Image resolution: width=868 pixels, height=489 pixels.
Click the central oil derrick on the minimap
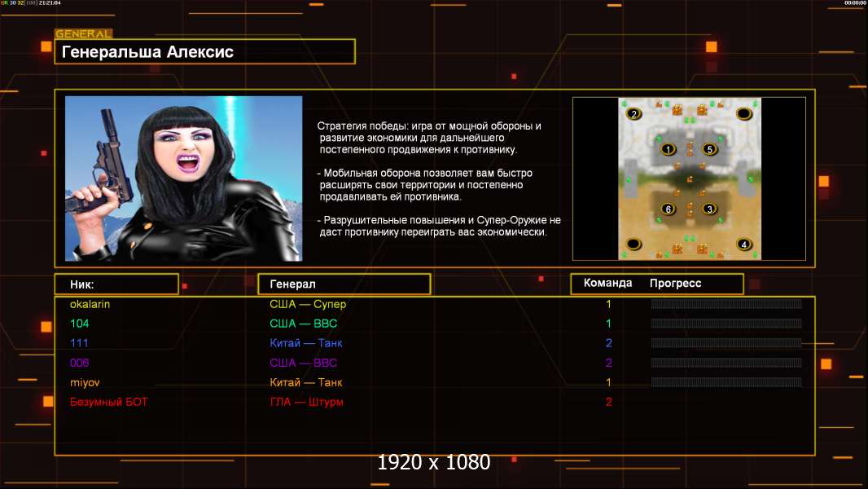point(689,178)
